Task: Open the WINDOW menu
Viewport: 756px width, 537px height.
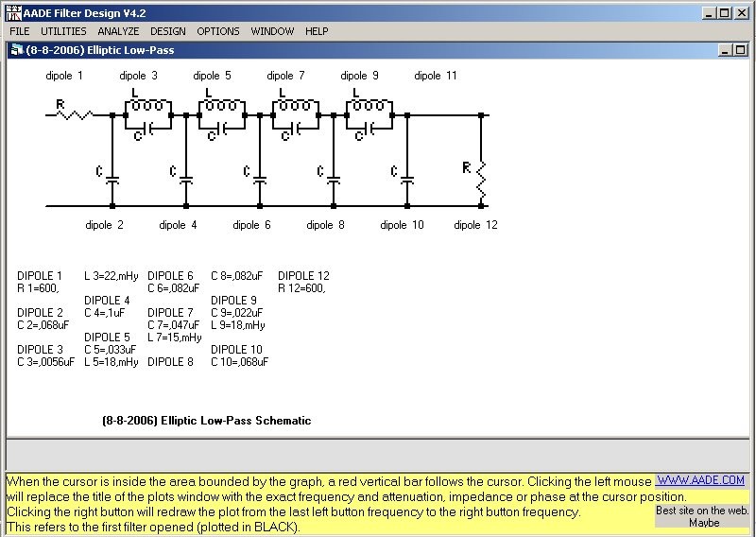Action: coord(272,31)
